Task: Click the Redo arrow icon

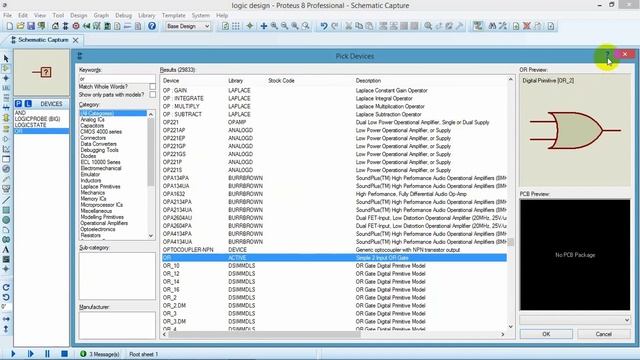Action: [334, 26]
